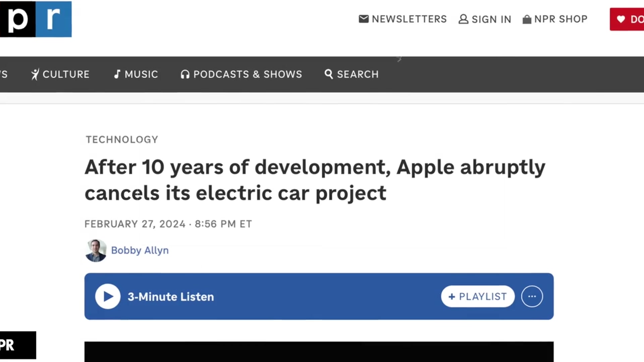The width and height of the screenshot is (644, 362).
Task: Add the story to Playlist
Action: (478, 297)
